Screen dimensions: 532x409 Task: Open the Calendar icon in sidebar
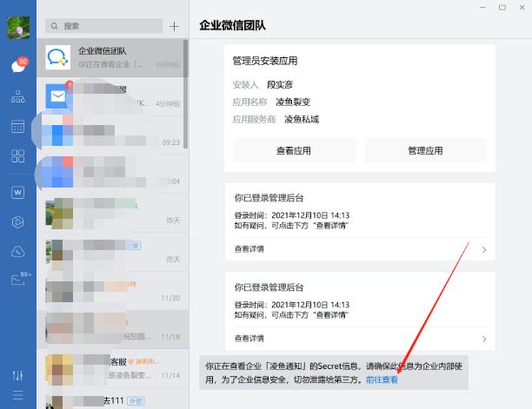click(x=17, y=127)
